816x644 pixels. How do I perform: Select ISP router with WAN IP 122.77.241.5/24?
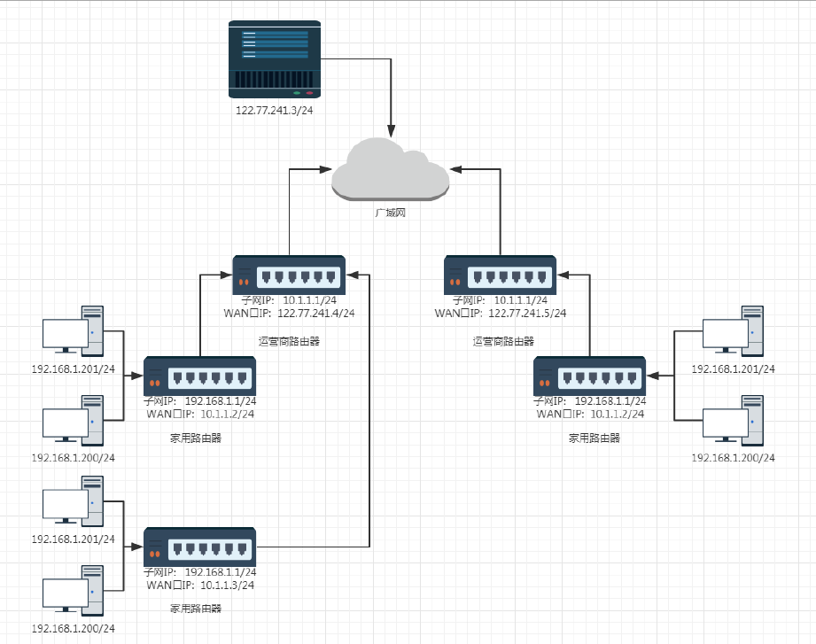tap(500, 275)
